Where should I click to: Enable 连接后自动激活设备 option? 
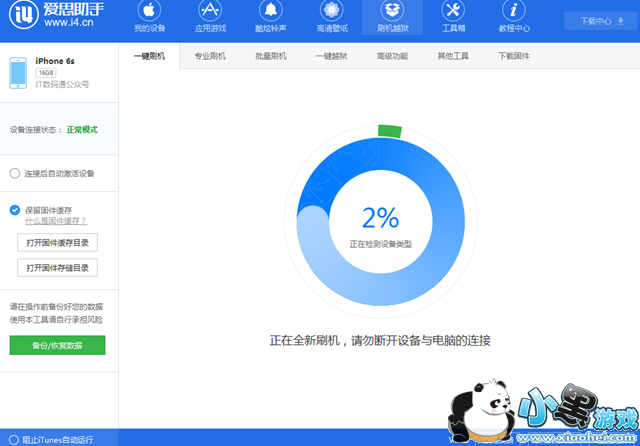coord(15,173)
